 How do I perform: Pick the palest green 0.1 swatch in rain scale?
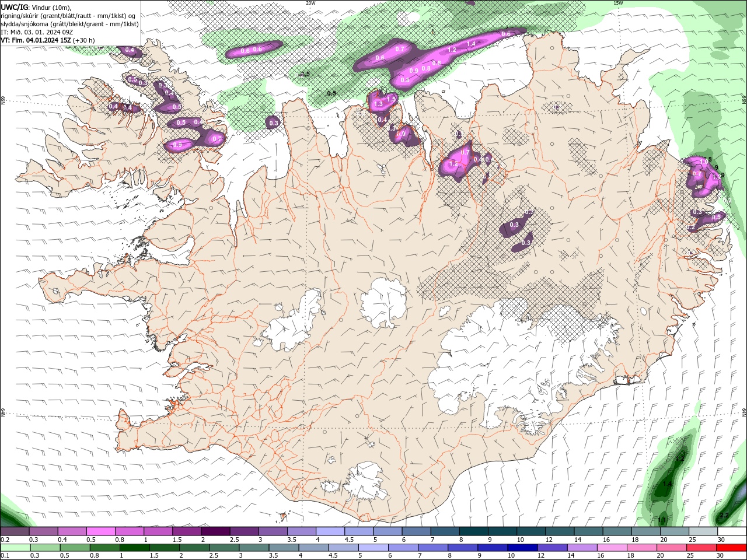(15, 547)
